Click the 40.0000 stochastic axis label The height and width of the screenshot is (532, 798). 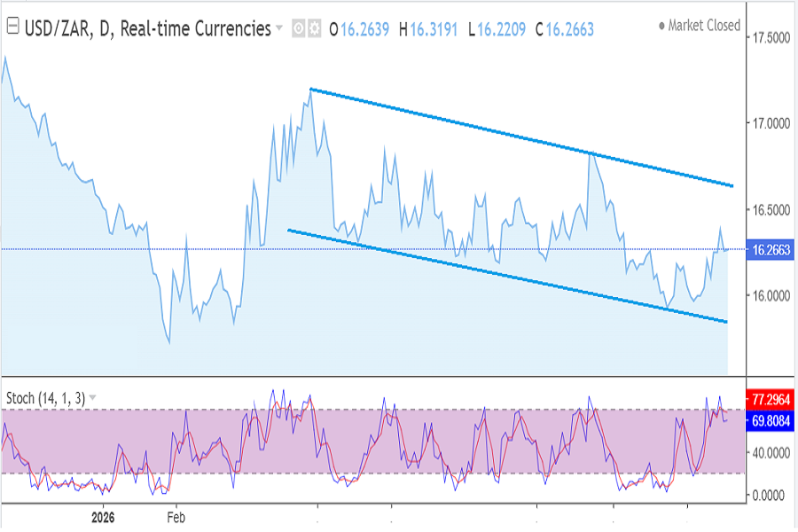771,452
